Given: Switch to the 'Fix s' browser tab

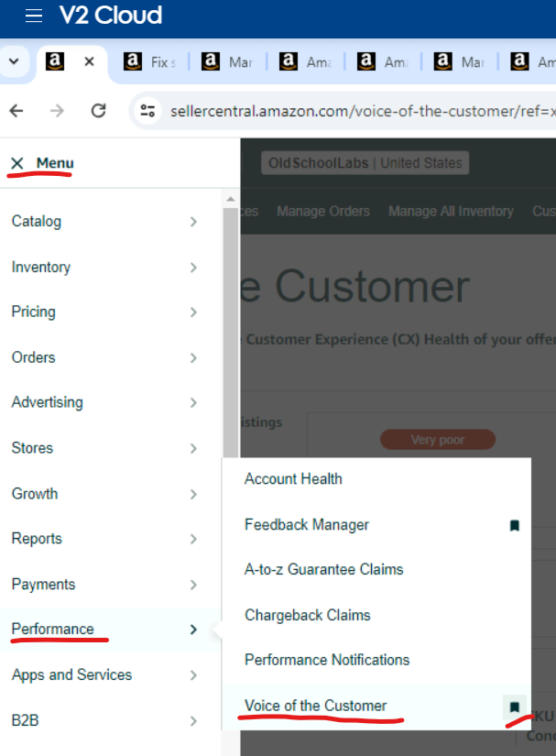Looking at the screenshot, I should tap(150, 61).
